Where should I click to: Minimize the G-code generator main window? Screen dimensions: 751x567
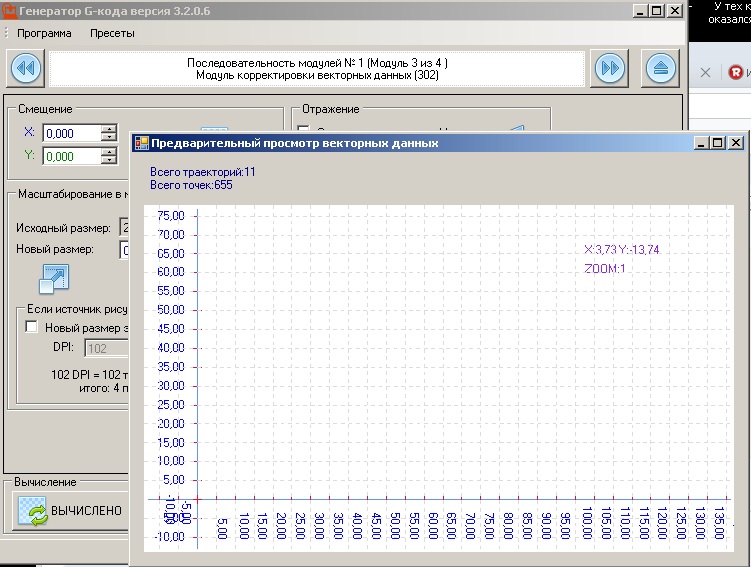tap(639, 10)
